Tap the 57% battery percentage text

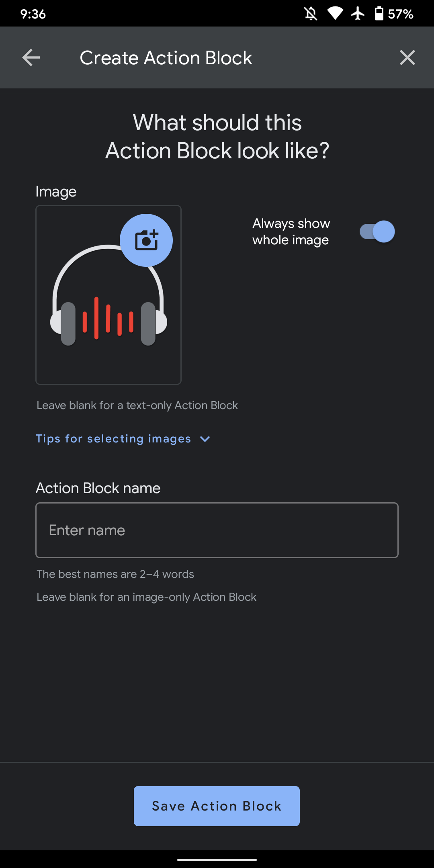(x=400, y=14)
